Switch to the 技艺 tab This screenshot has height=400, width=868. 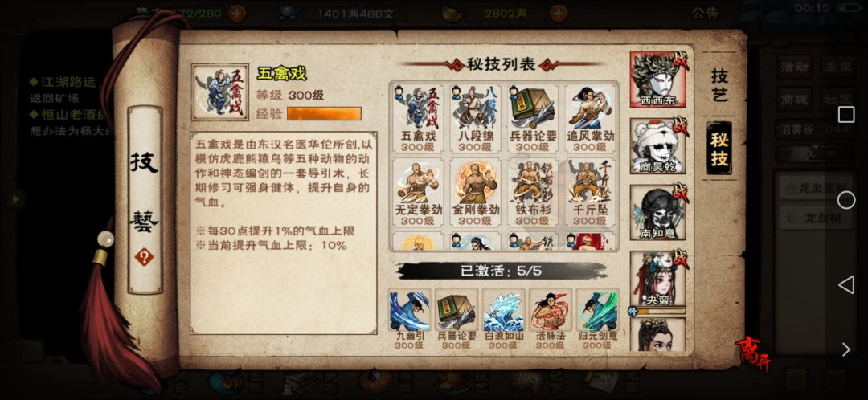[x=719, y=84]
